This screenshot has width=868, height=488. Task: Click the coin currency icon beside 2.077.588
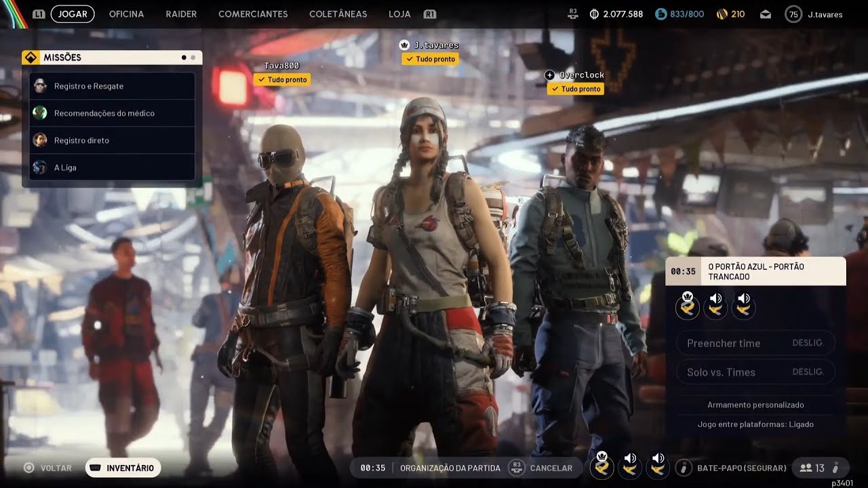pos(594,14)
